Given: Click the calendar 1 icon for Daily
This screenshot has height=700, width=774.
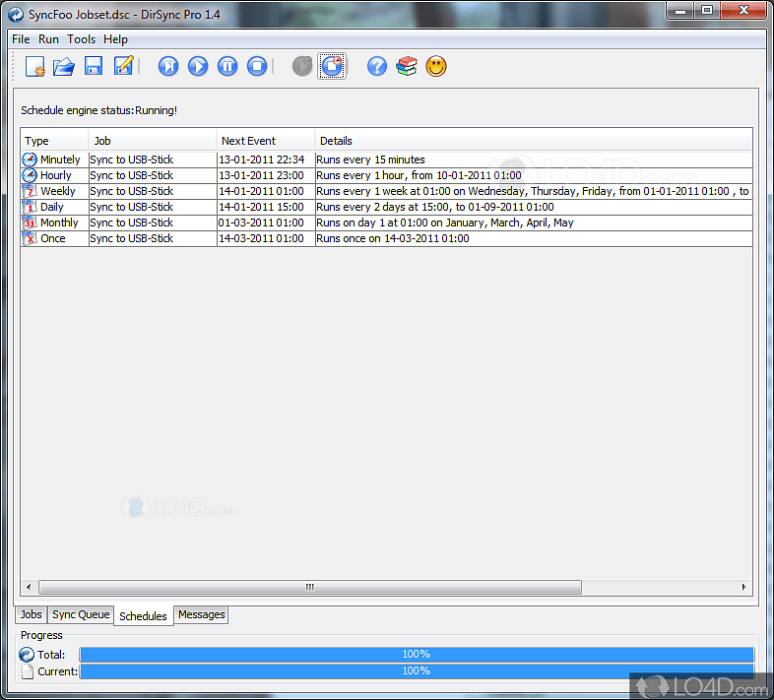Looking at the screenshot, I should (x=30, y=207).
